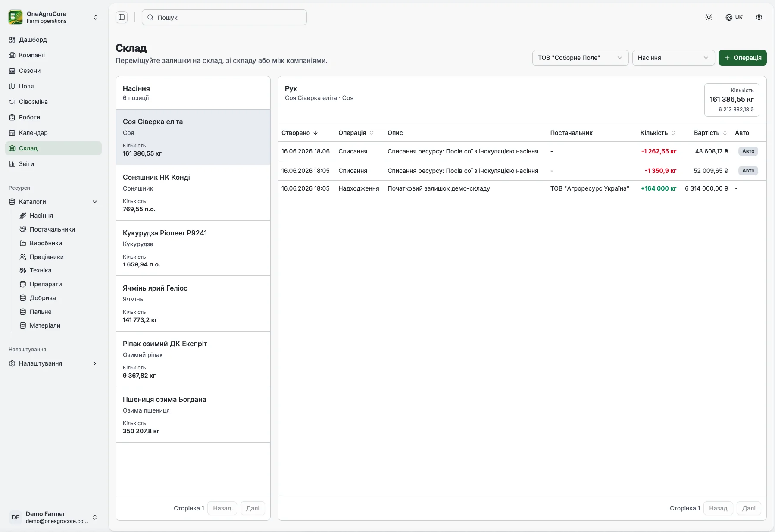Open the Насіння category dropdown

[673, 58]
